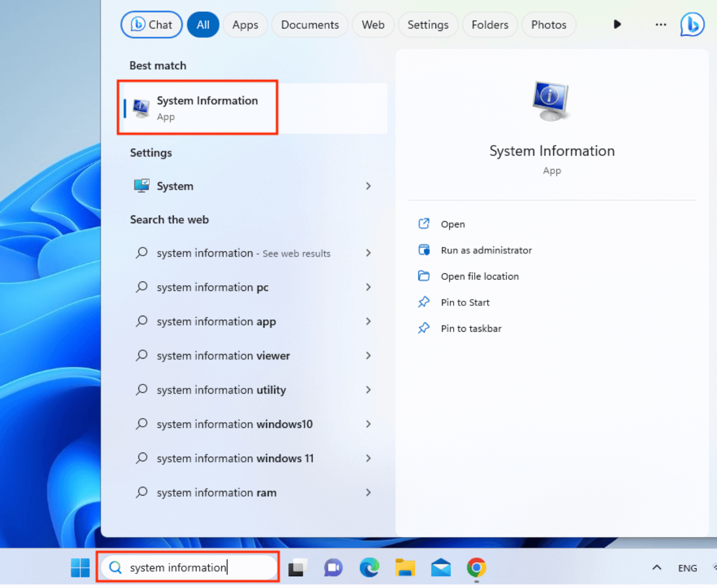The height and width of the screenshot is (588, 717).
Task: Click search icon beside 'system information ram'
Action: click(x=142, y=492)
